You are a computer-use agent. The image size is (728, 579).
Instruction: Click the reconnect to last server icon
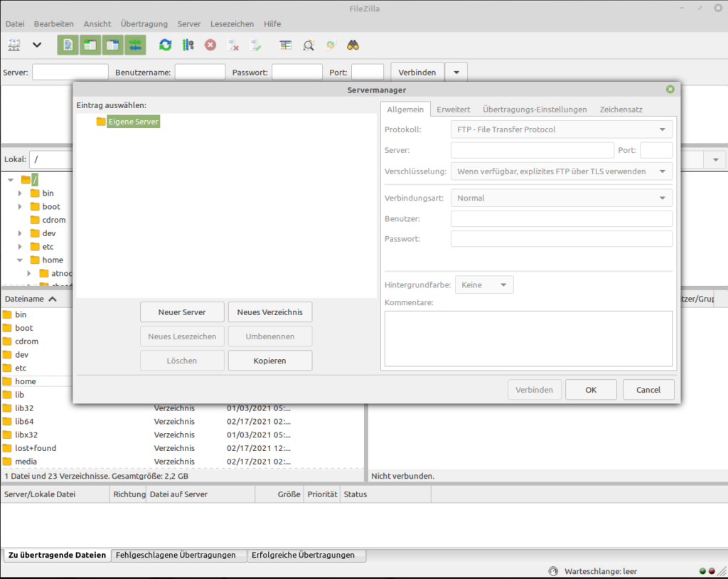click(255, 45)
